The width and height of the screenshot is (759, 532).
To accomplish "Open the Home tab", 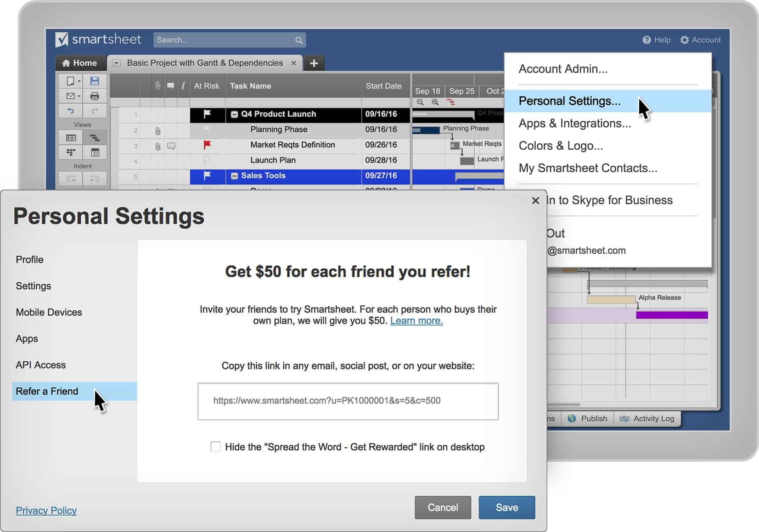I will click(x=80, y=63).
